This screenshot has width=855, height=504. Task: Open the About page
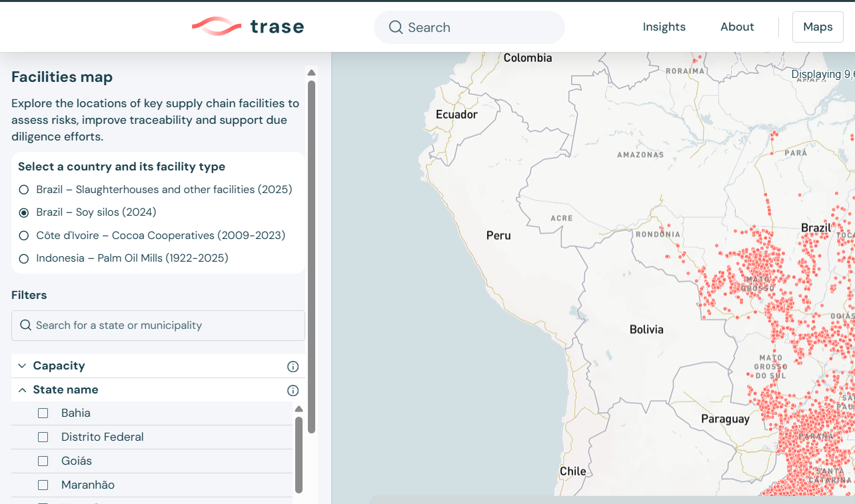pyautogui.click(x=736, y=27)
